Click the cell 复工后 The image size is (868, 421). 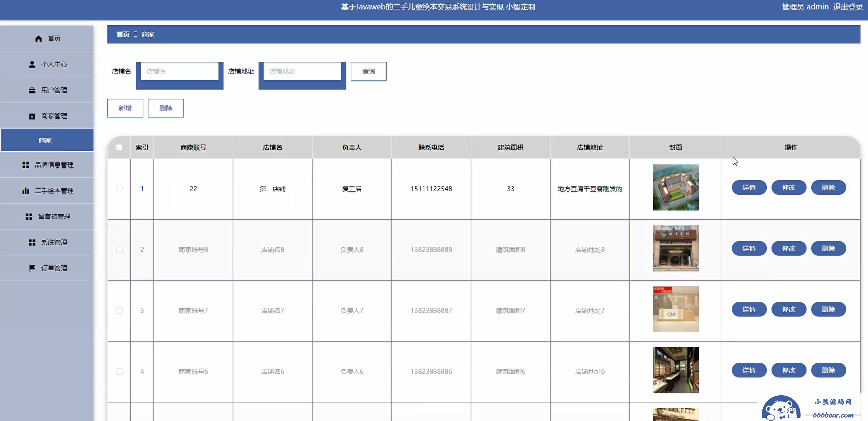click(x=351, y=189)
